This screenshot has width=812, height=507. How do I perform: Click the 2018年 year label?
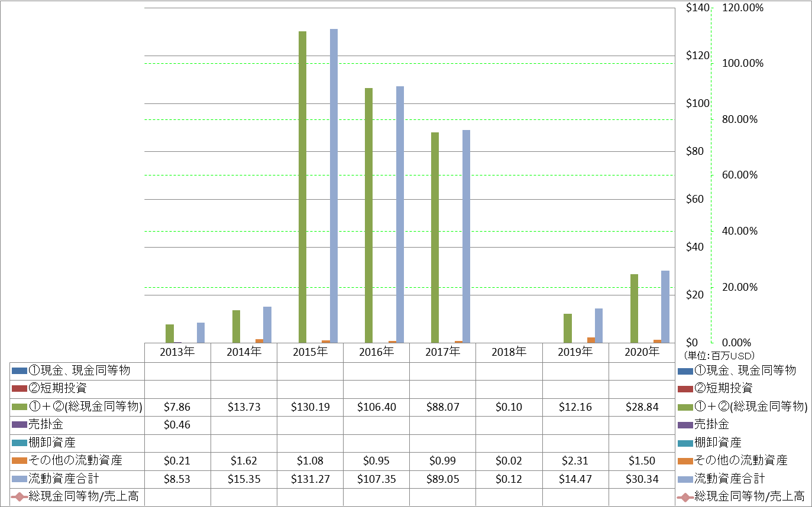click(x=509, y=352)
